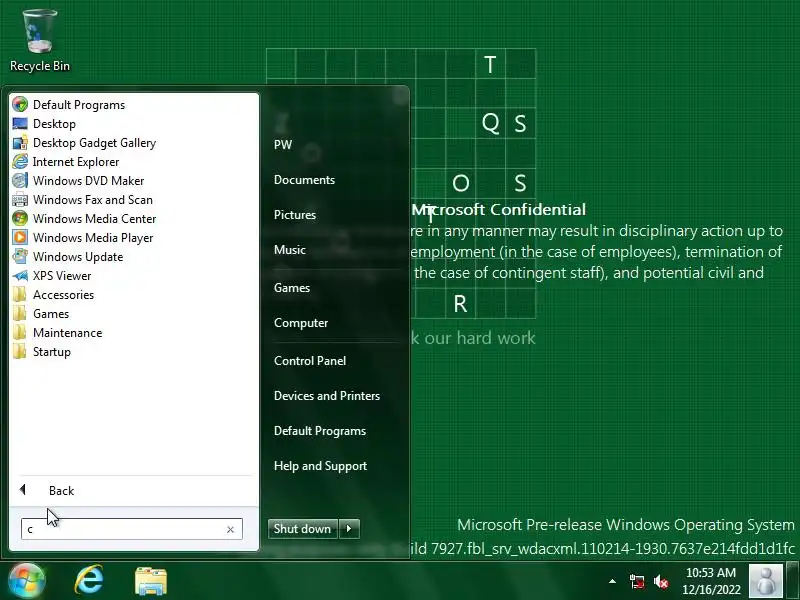Open PW user folder link
Screen dimensions: 800x600
[x=283, y=145]
